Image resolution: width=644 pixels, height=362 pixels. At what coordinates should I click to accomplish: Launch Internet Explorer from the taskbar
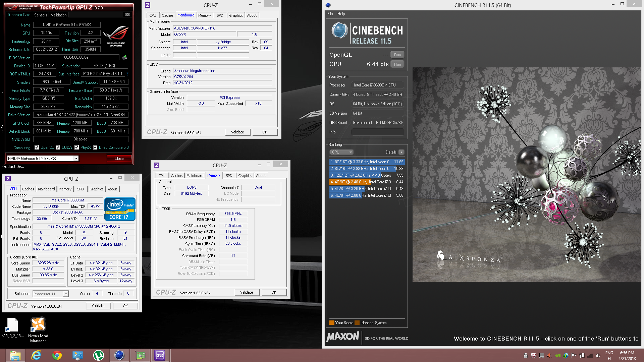36,355
